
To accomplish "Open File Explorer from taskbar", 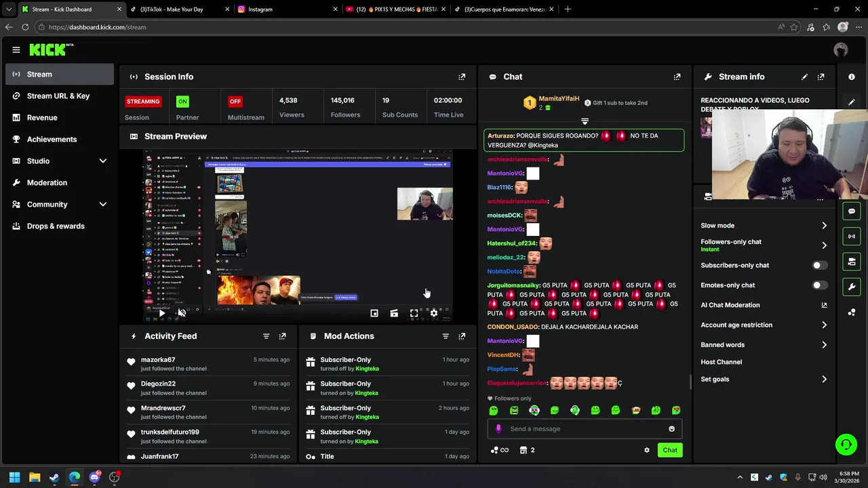I will pos(35,477).
